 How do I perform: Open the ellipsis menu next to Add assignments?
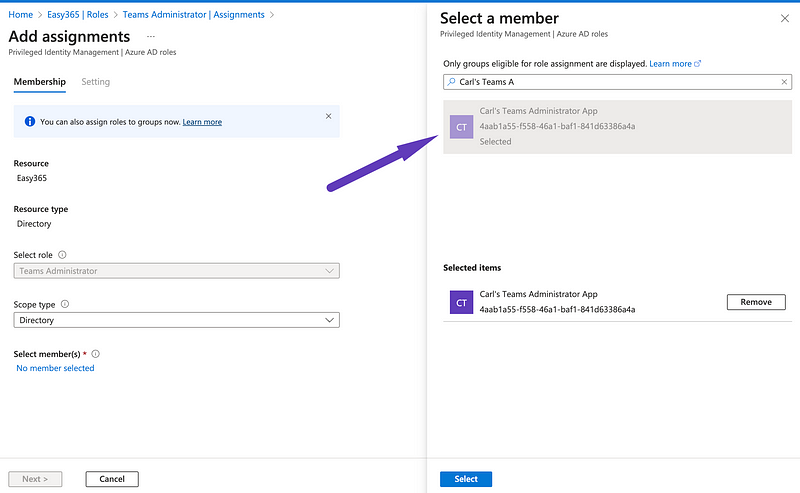point(151,36)
